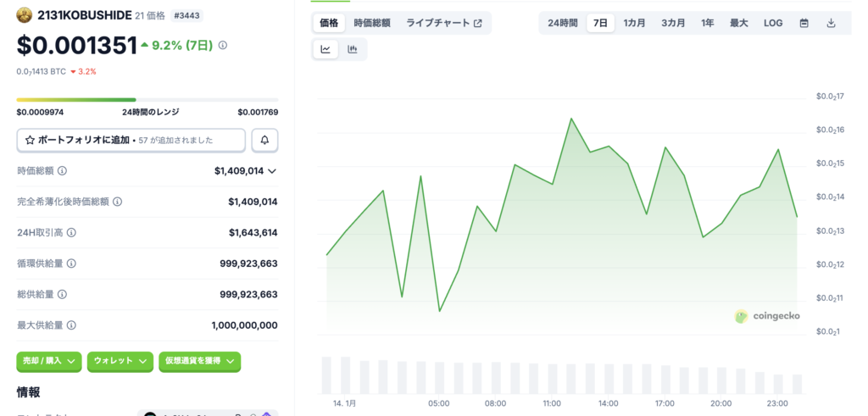Image resolution: width=868 pixels, height=416 pixels.
Task: Click info icon next to 24H取引高
Action: [x=71, y=232]
